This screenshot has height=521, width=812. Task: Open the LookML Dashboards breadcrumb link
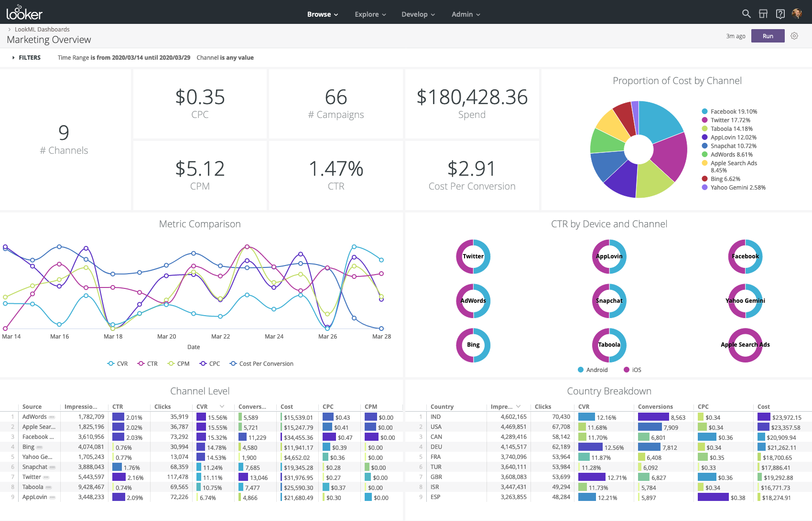43,29
